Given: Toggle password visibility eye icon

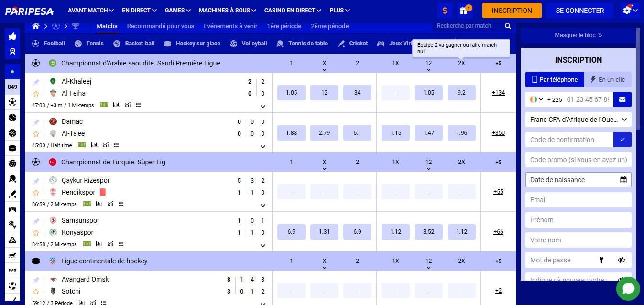Looking at the screenshot, I should tap(621, 260).
